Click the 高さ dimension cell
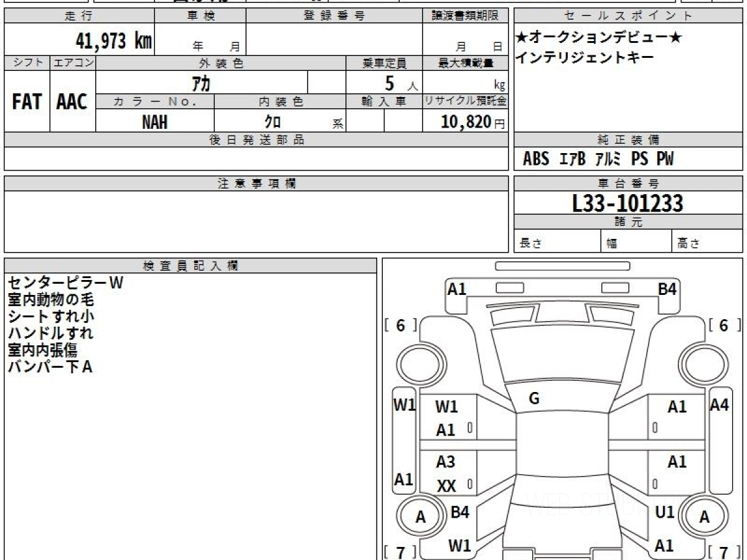The image size is (747, 560). pos(708,241)
